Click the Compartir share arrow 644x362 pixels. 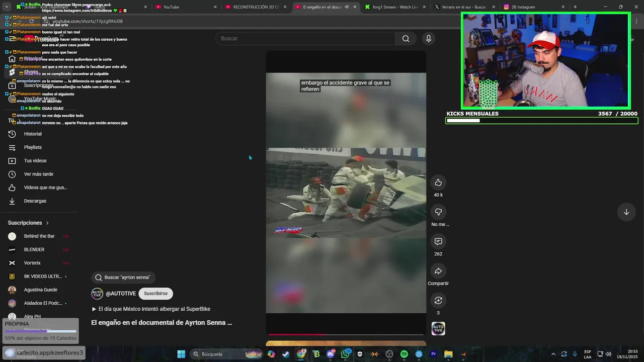[x=438, y=271]
